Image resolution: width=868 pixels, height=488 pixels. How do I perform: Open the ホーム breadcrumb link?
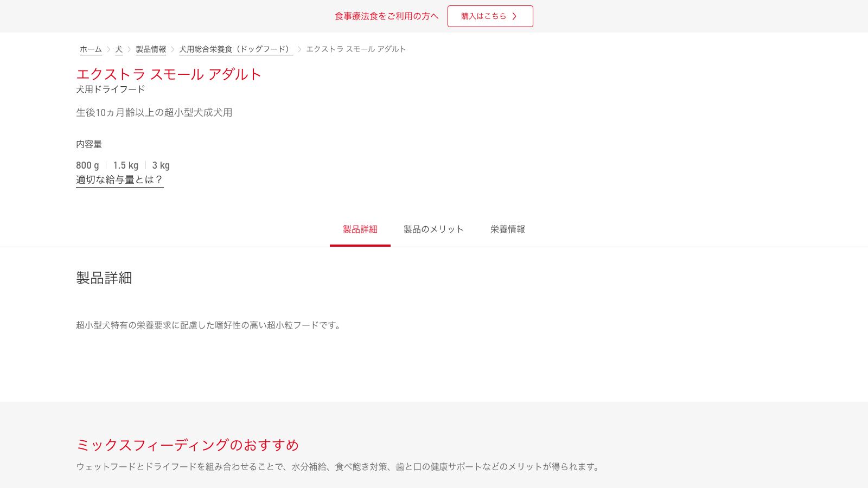(91, 49)
